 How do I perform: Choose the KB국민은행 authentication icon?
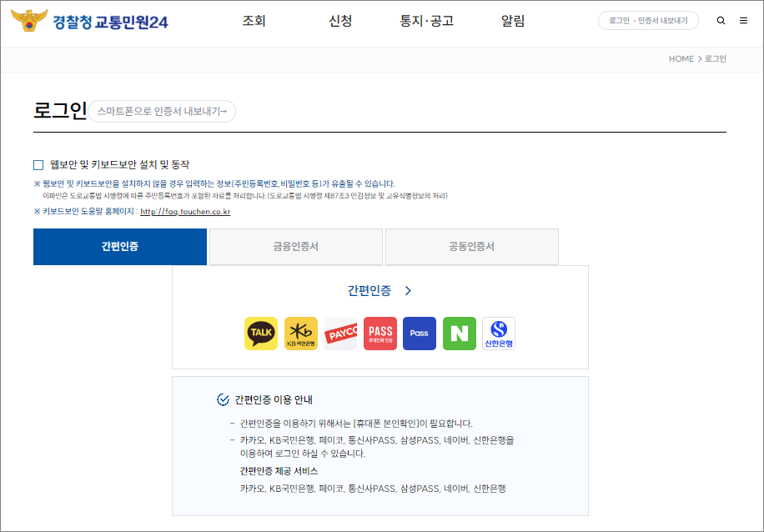300,333
